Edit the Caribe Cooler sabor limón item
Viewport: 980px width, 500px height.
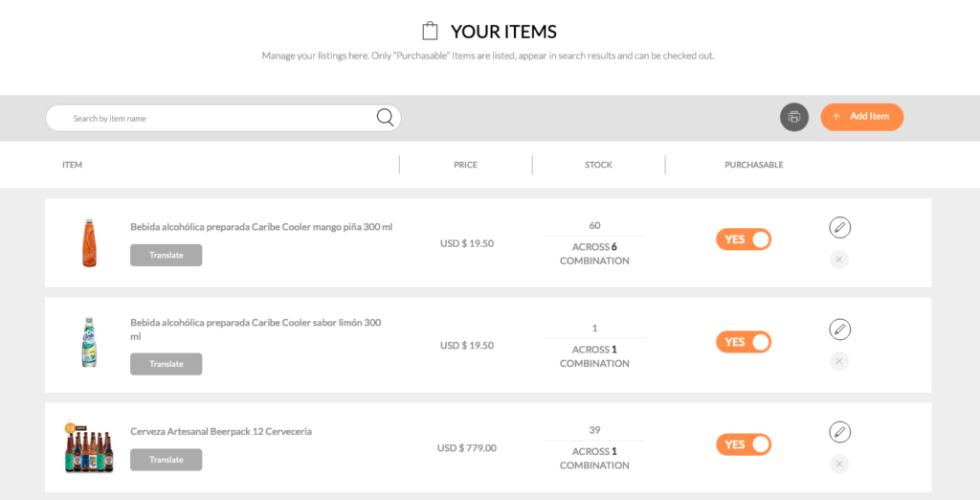(839, 330)
